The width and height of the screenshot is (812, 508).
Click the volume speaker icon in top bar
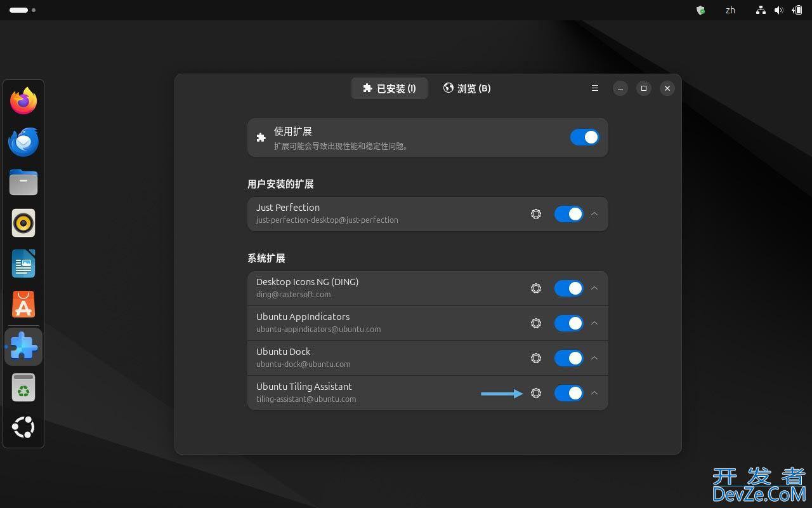point(778,10)
